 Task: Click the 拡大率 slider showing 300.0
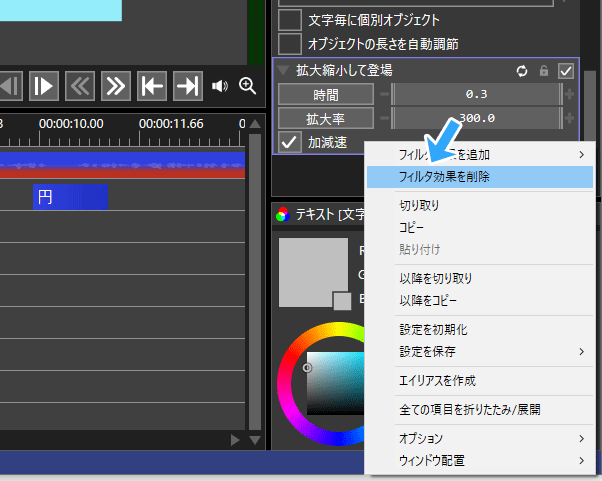click(x=476, y=118)
